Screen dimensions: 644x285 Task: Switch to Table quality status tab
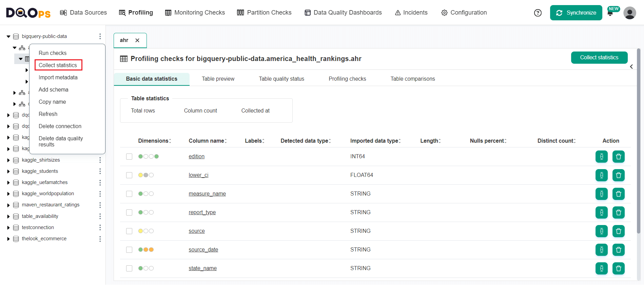tap(281, 79)
